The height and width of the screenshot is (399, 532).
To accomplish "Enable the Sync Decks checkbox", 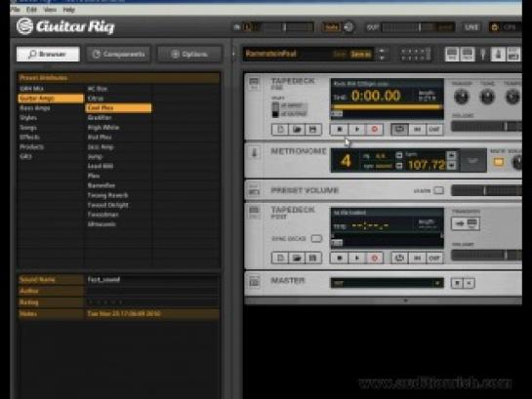I will [x=316, y=239].
